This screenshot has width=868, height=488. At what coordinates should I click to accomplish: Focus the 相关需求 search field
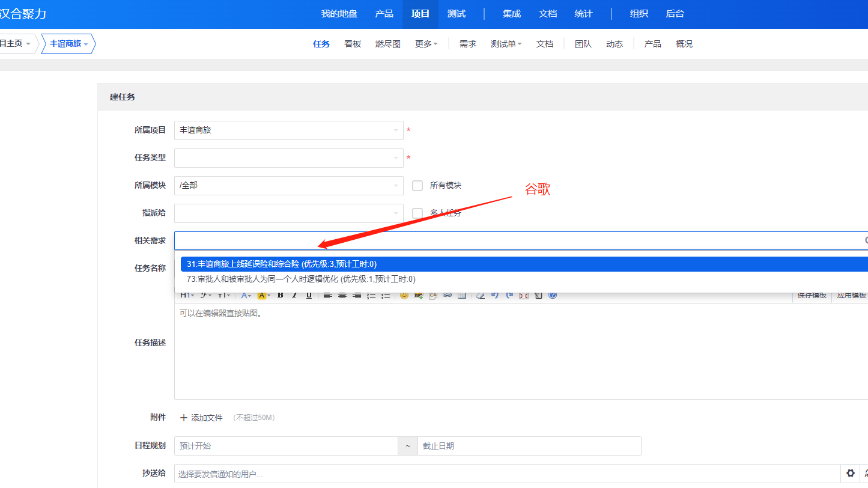[521, 241]
